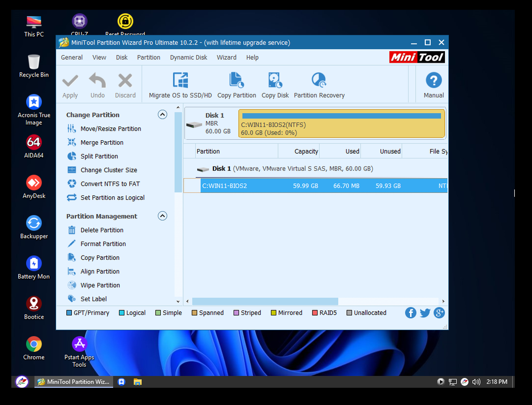
Task: Choose Align Partition action
Action: pyautogui.click(x=94, y=271)
